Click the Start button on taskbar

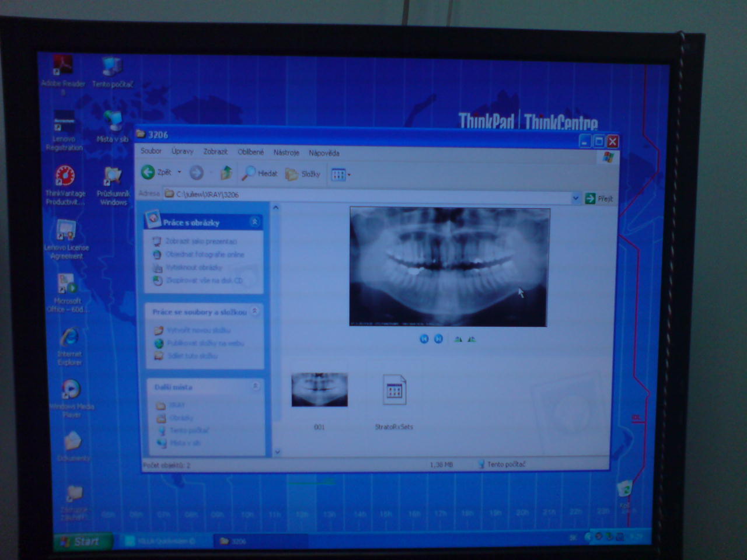click(x=79, y=541)
